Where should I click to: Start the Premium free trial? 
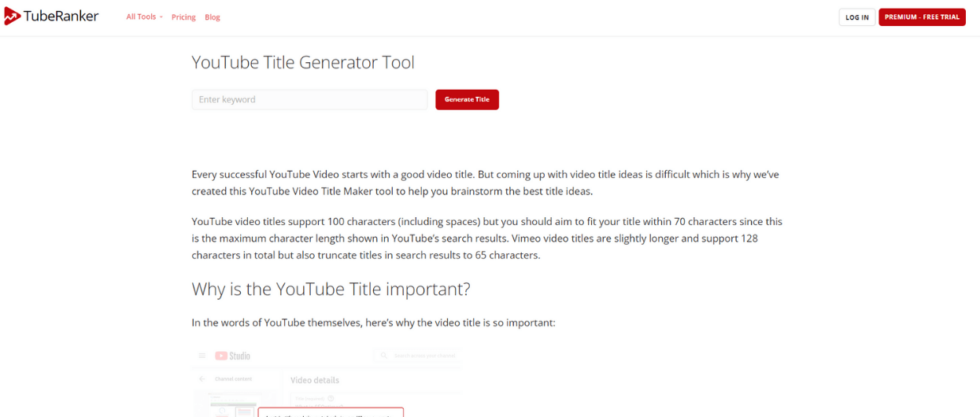pyautogui.click(x=922, y=17)
